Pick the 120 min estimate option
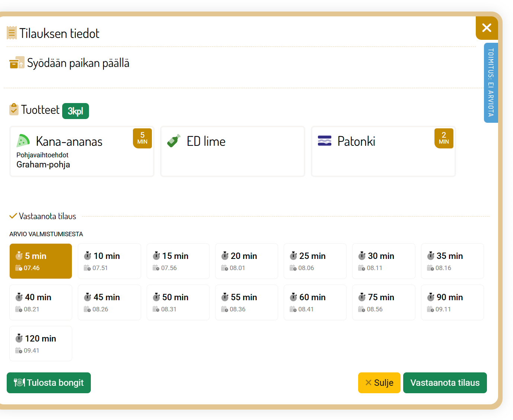Image resolution: width=513 pixels, height=420 pixels. click(41, 343)
